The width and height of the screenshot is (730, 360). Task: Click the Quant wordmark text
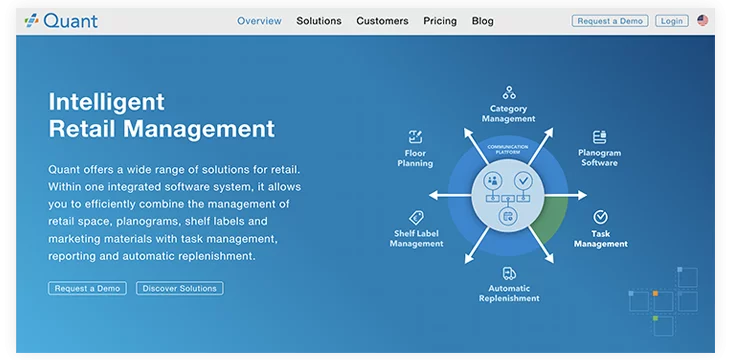coord(70,21)
